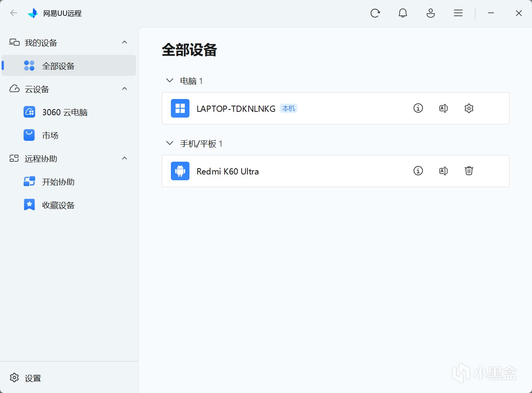532x393 pixels.
Task: Open settings gear for LAPTOP-TDKNLNKG
Action: coord(469,108)
